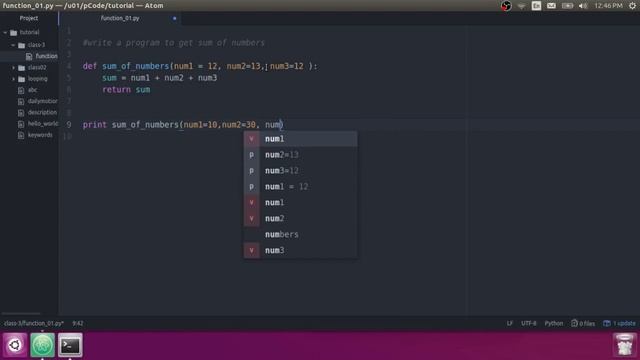Choose num2 variable suggestion

pos(300,218)
